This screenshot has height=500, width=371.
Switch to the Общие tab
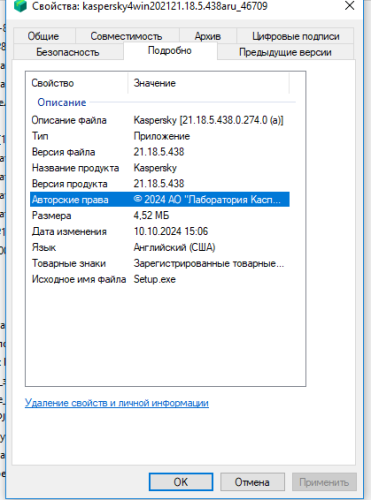coord(43,36)
